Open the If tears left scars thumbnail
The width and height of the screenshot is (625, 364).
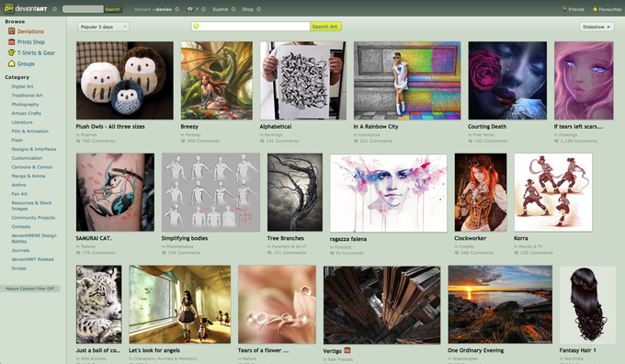click(584, 81)
